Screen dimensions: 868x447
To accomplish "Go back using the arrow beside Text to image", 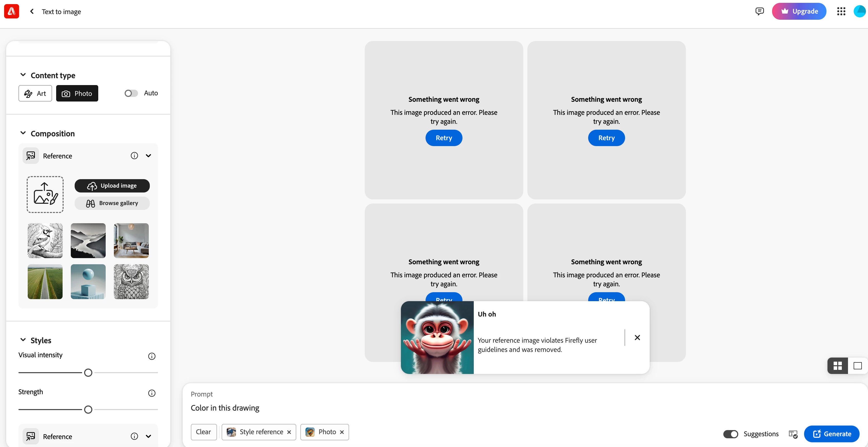I will (x=32, y=12).
